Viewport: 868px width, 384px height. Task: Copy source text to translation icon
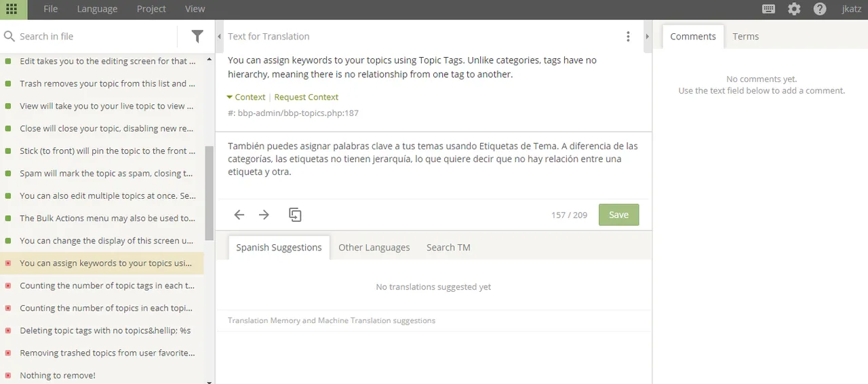click(295, 215)
